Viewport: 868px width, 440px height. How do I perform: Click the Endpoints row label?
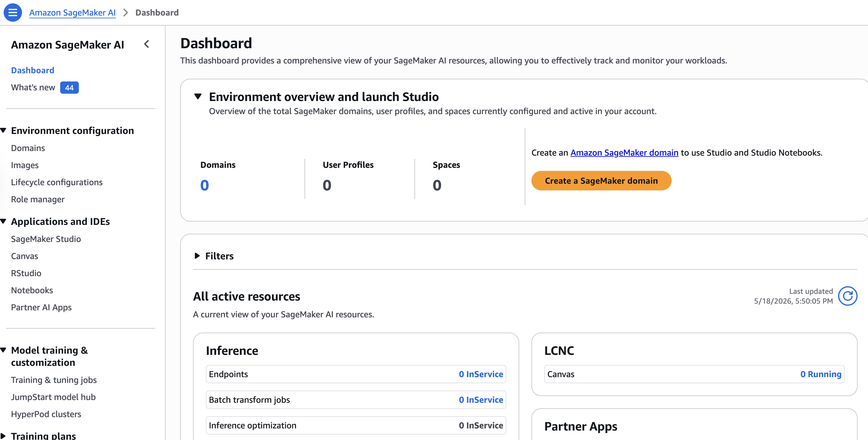[228, 374]
